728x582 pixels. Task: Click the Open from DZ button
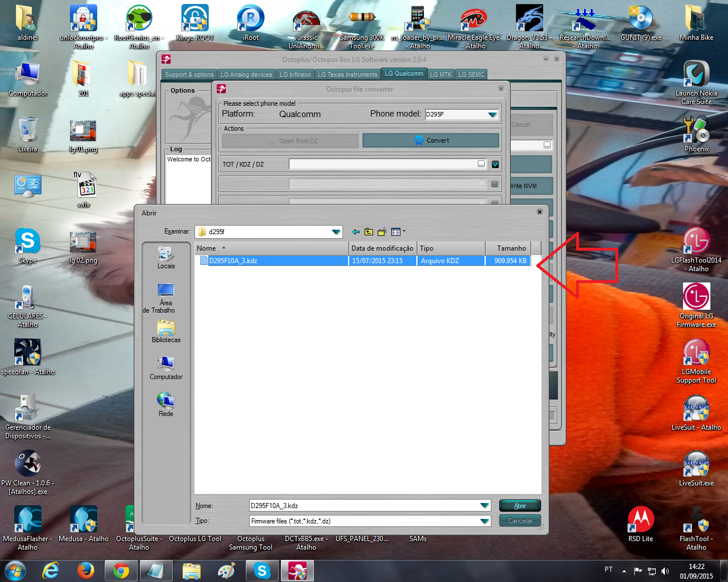pos(290,141)
